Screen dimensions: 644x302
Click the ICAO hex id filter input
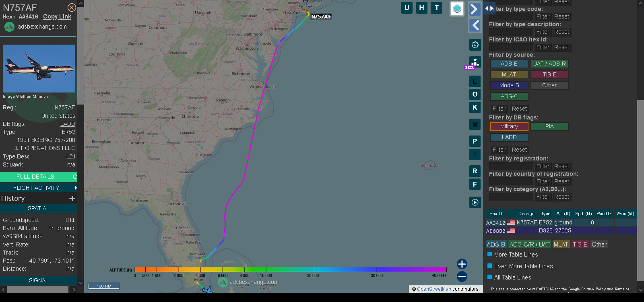coord(511,47)
